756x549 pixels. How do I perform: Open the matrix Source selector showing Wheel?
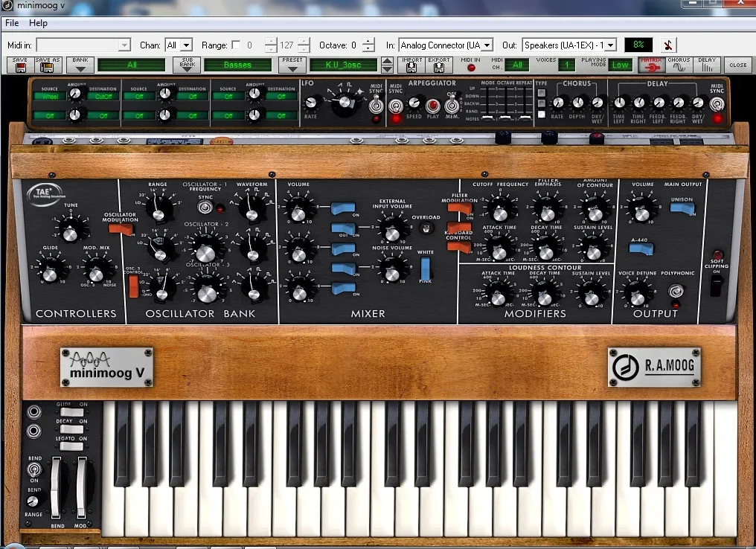(x=49, y=97)
